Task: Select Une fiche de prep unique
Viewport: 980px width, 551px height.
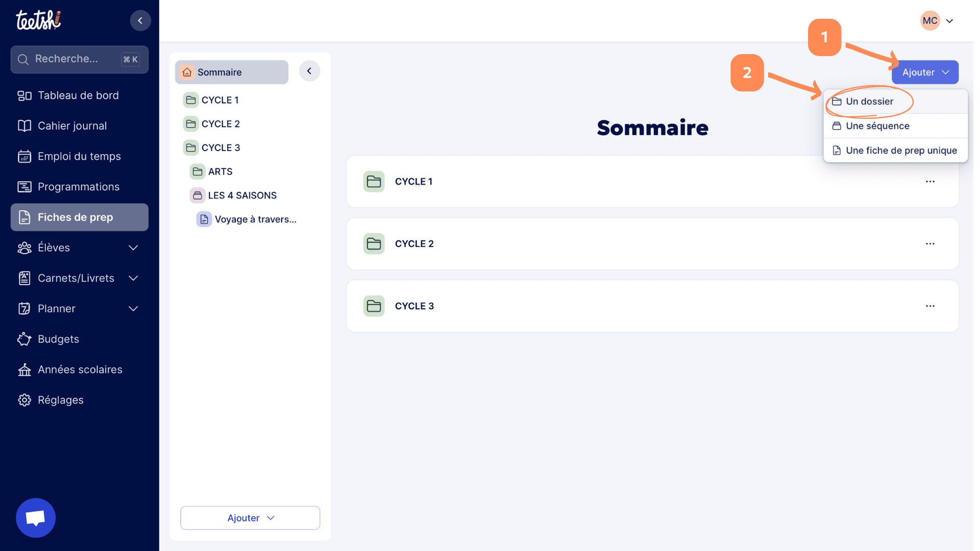Action: (900, 151)
